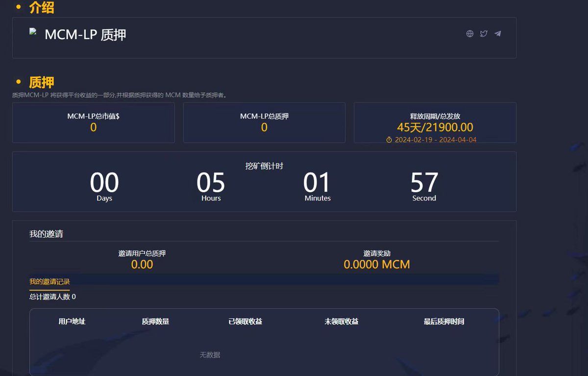Click the 0.00 invited stake value
The height and width of the screenshot is (376, 588).
[142, 265]
